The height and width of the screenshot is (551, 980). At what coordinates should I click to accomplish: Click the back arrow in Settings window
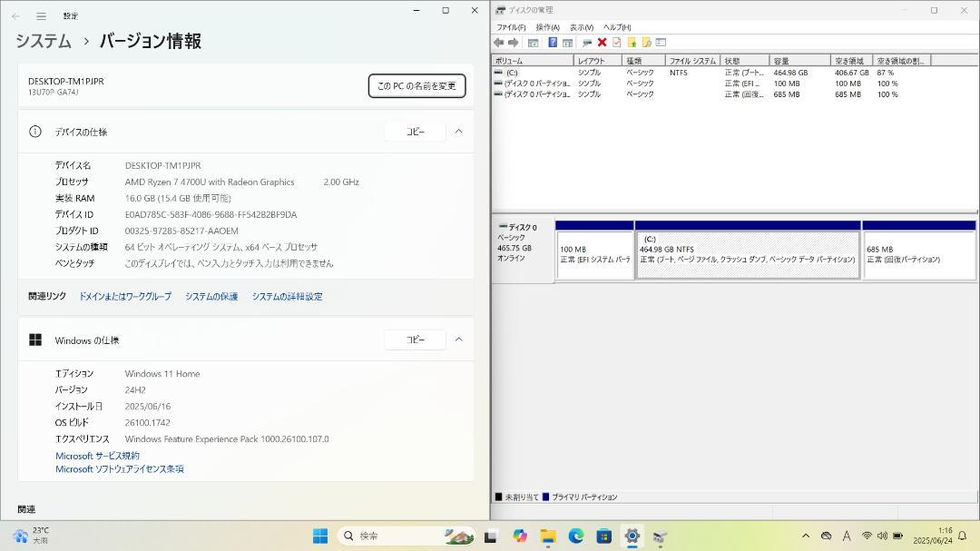coord(15,16)
